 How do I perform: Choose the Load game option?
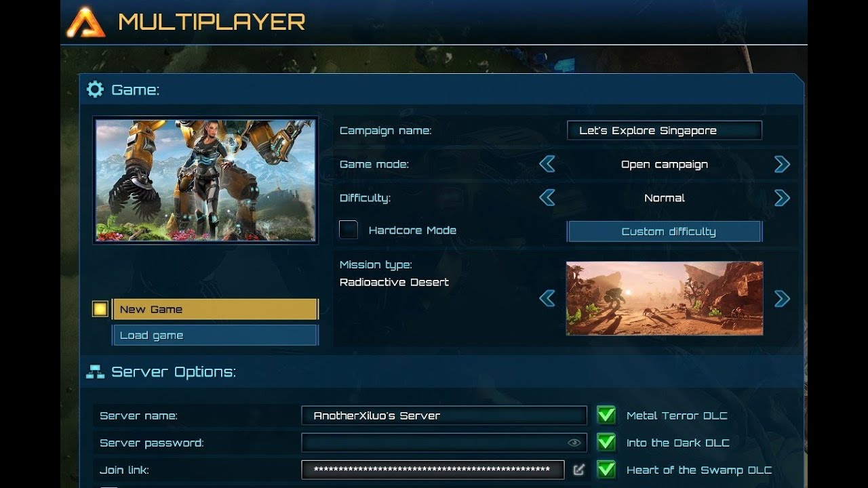pyautogui.click(x=215, y=335)
